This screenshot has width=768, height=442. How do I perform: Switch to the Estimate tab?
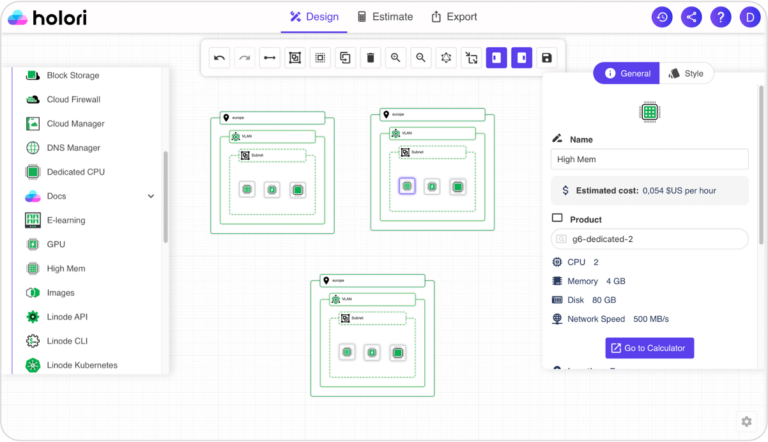click(385, 17)
